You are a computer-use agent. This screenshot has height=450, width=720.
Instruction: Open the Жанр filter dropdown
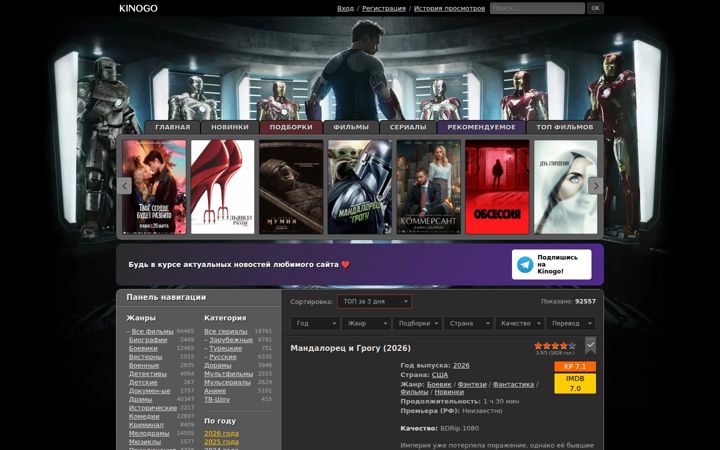pos(366,323)
